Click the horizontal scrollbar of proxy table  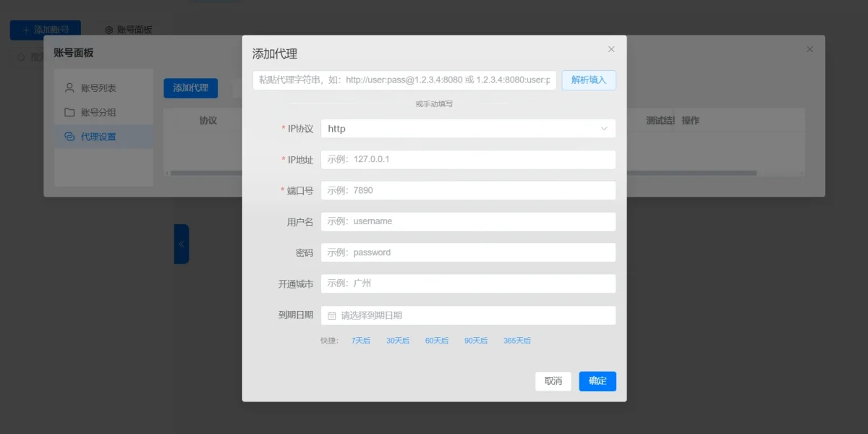463,173
